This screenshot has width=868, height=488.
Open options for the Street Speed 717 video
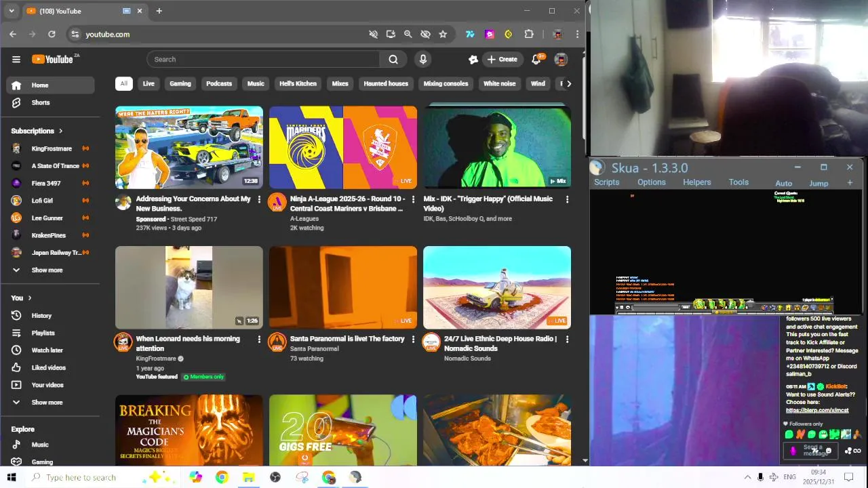(x=258, y=199)
